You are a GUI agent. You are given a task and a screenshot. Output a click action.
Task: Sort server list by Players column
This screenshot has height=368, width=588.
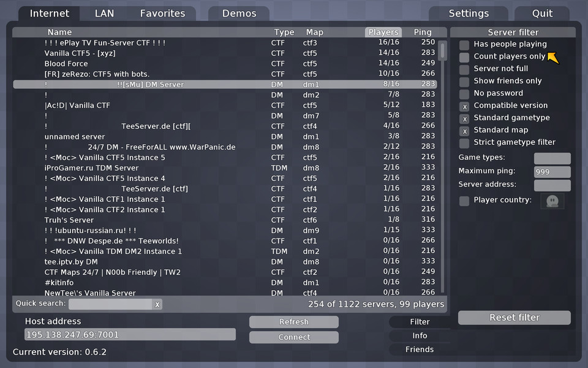383,33
